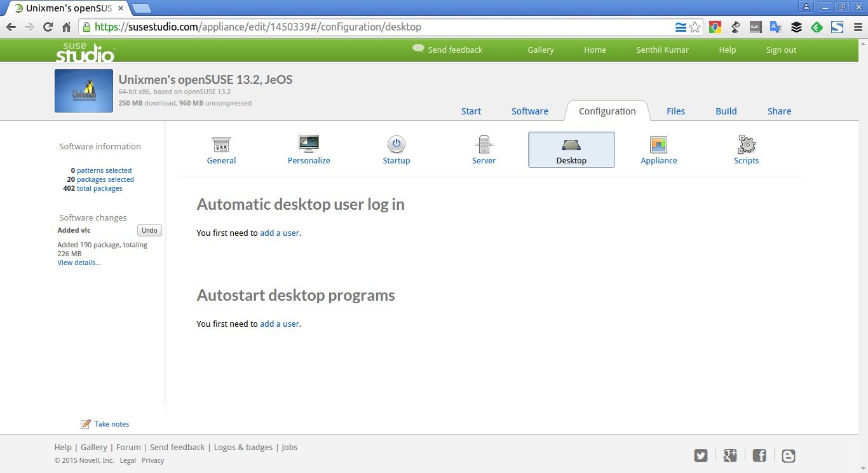Open the footer Jobs link
This screenshot has height=473, width=868.
[289, 447]
